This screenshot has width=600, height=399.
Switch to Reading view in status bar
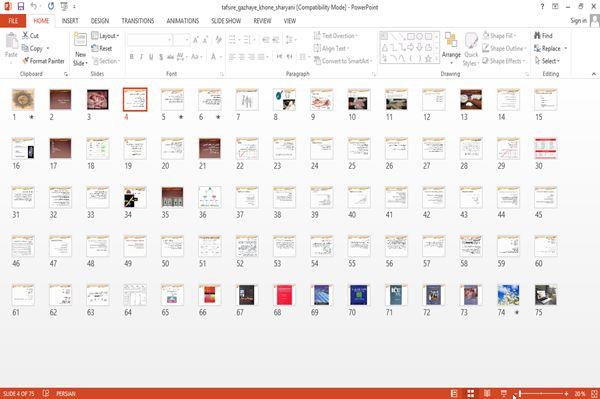tap(487, 393)
